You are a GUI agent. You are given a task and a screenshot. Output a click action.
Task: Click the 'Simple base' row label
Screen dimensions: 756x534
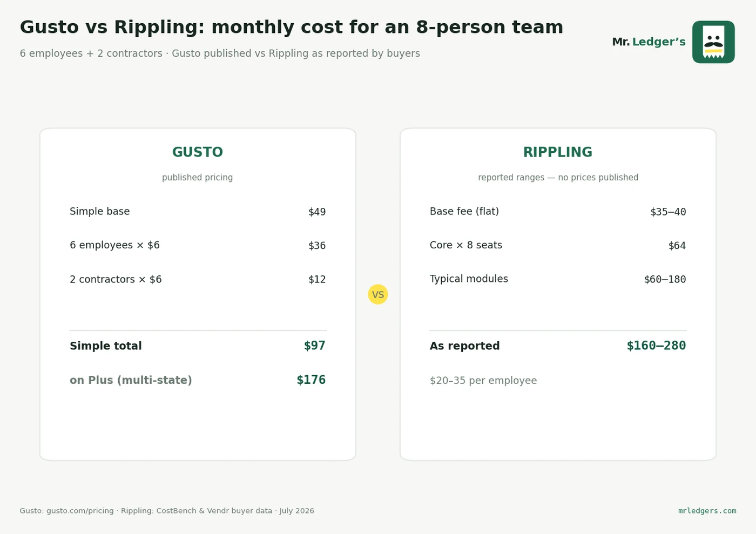100,212
